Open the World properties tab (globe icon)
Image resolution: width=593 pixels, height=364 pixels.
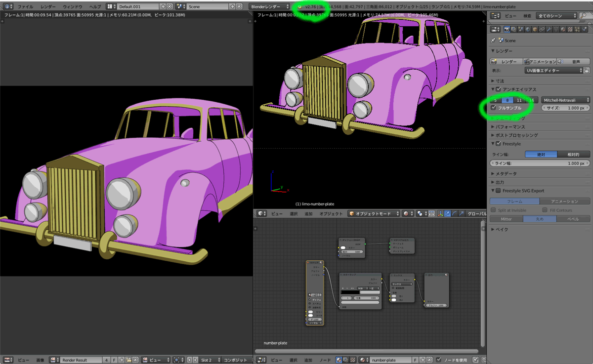click(x=528, y=29)
